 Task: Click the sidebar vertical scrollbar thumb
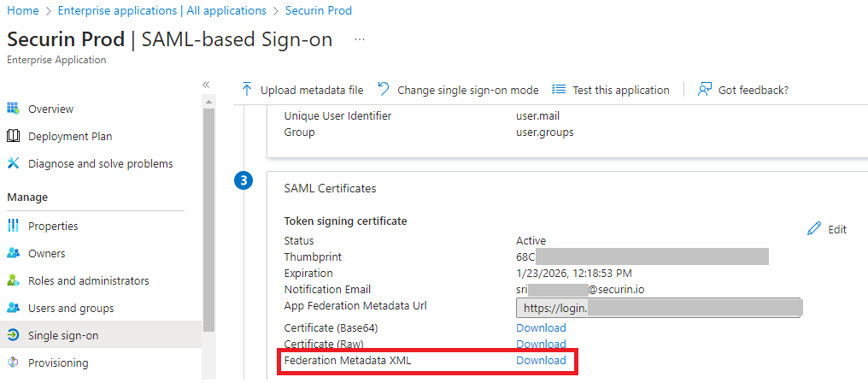click(208, 220)
